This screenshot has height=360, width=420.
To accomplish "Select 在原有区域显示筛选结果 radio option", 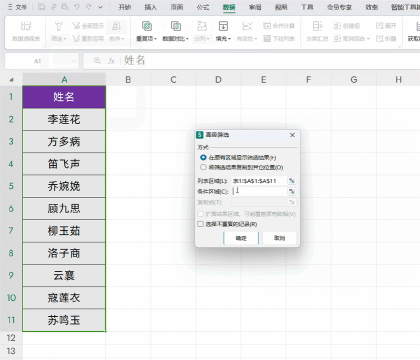I will [203, 157].
